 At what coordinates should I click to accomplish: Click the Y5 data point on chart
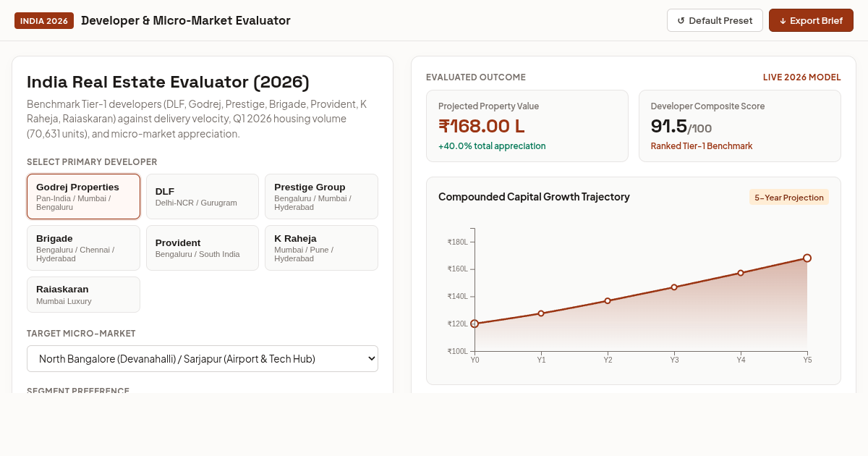pyautogui.click(x=807, y=258)
